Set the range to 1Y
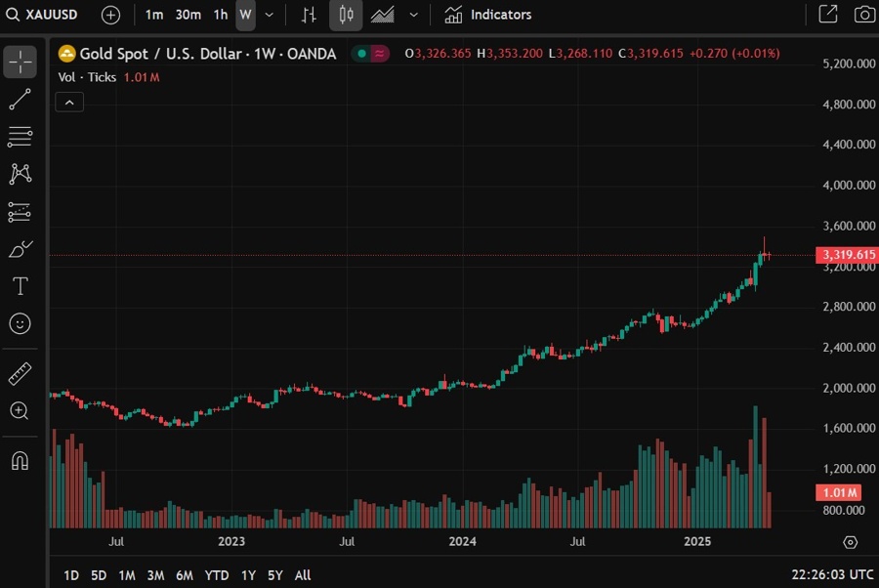879x588 pixels. (x=248, y=575)
